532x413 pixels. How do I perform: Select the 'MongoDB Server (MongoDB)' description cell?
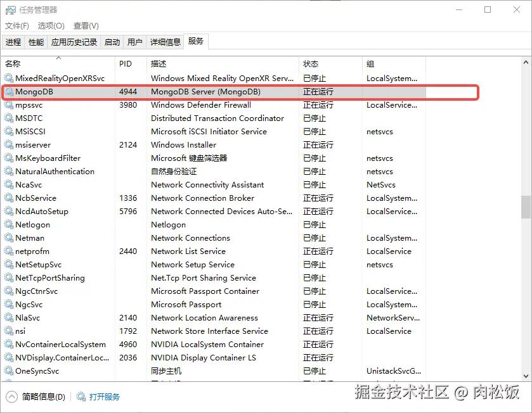click(x=205, y=92)
